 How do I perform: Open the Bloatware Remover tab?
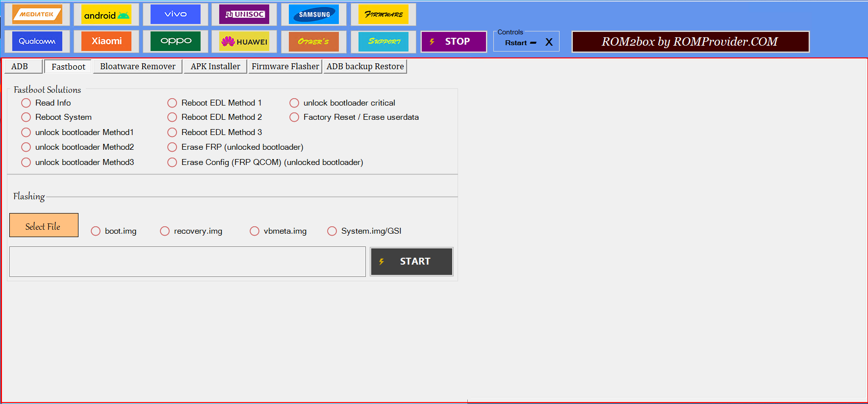[x=138, y=66]
